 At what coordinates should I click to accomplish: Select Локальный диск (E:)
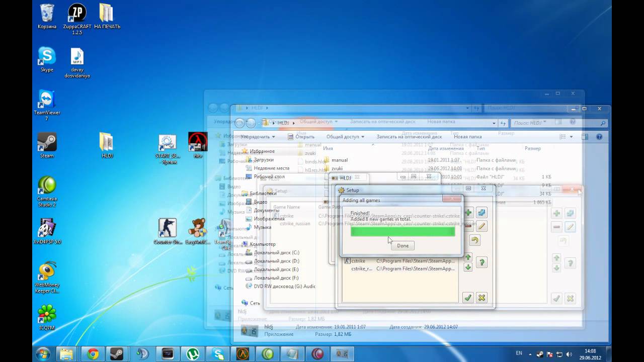click(x=276, y=270)
